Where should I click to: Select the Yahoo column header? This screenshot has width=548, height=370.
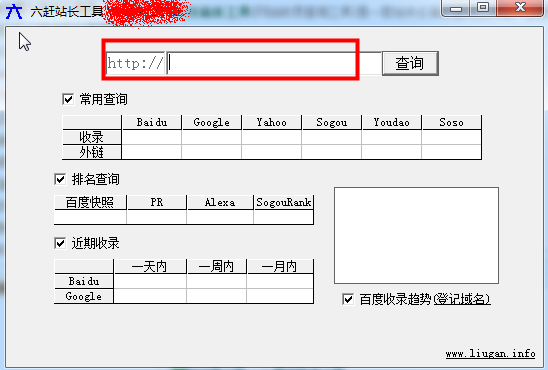coord(272,122)
